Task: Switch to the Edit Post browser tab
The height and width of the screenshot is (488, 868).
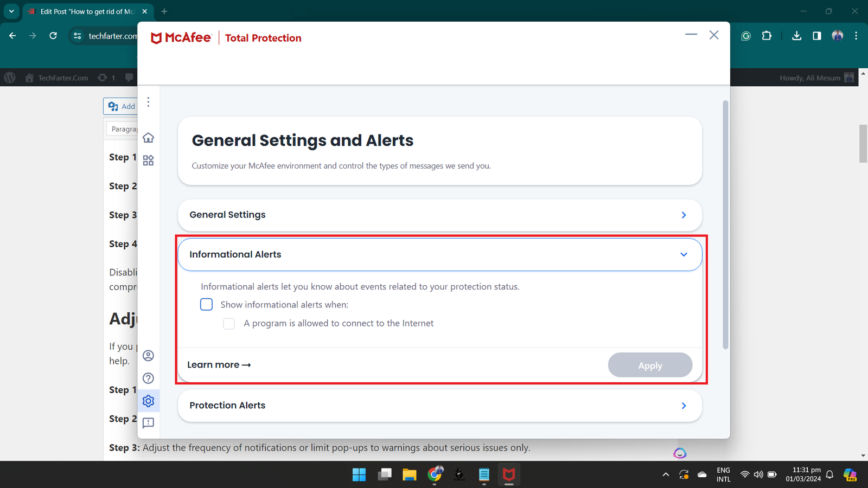Action: click(x=87, y=11)
